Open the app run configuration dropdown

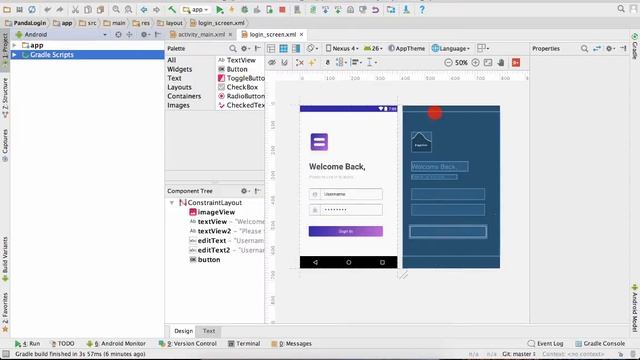tap(196, 9)
